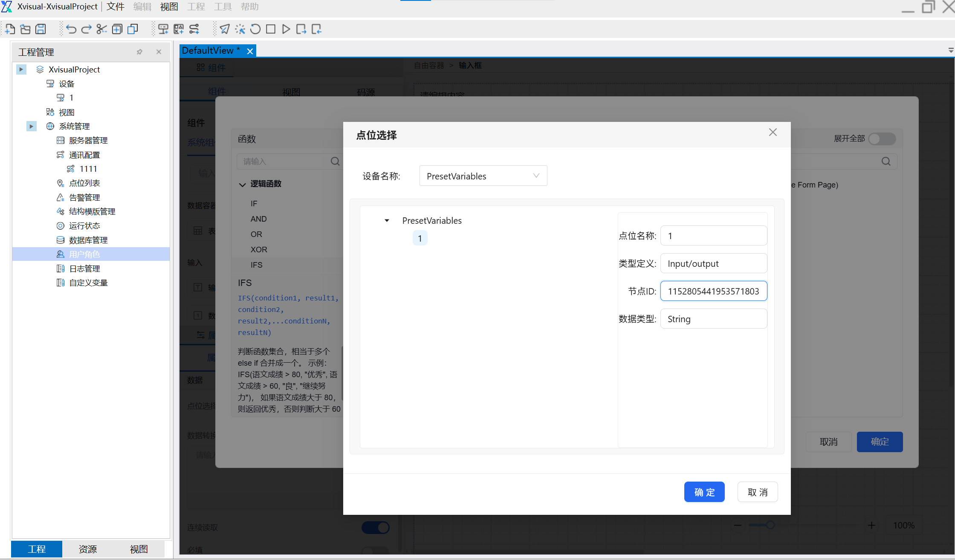Collapse the PresetVariables tree node
This screenshot has width=955, height=560.
point(387,221)
